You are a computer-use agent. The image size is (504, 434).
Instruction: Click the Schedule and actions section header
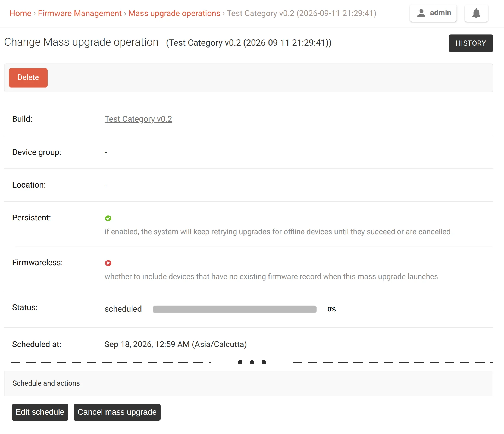[249, 383]
